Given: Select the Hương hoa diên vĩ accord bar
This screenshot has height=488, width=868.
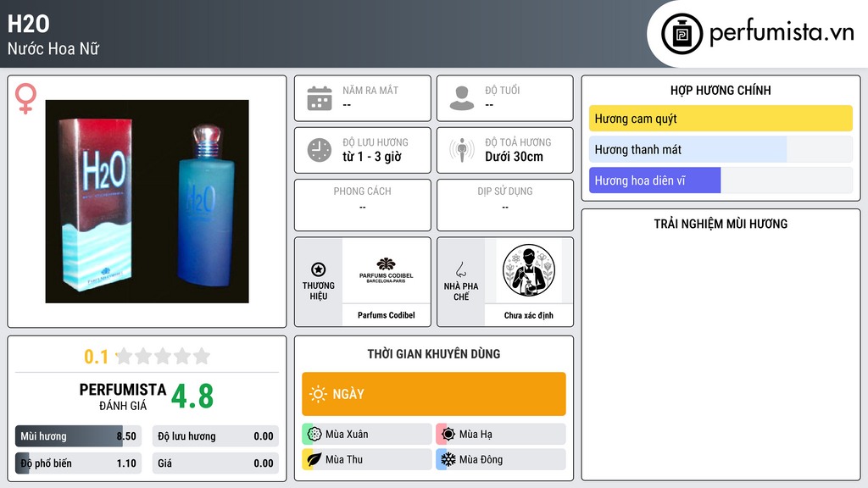Looking at the screenshot, I should pos(721,180).
